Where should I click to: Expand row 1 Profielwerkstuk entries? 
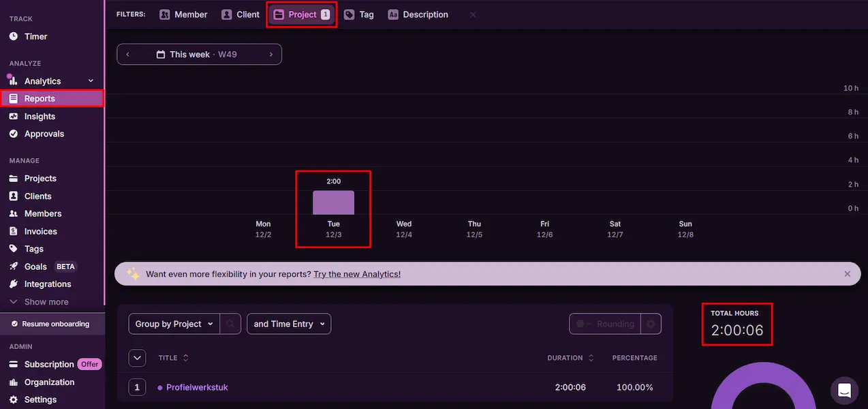click(x=137, y=387)
